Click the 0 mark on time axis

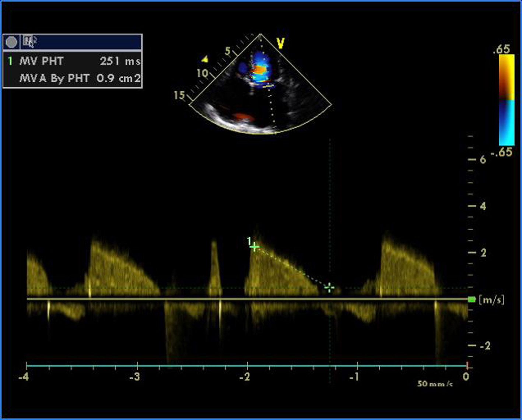(466, 377)
